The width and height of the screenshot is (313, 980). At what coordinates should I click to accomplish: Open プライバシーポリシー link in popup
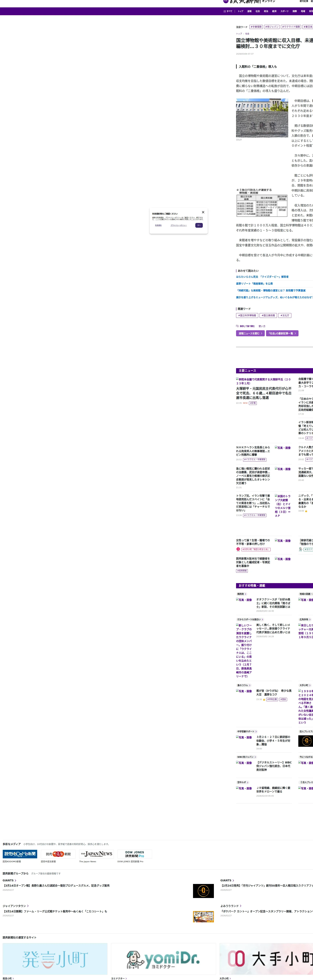(x=179, y=225)
